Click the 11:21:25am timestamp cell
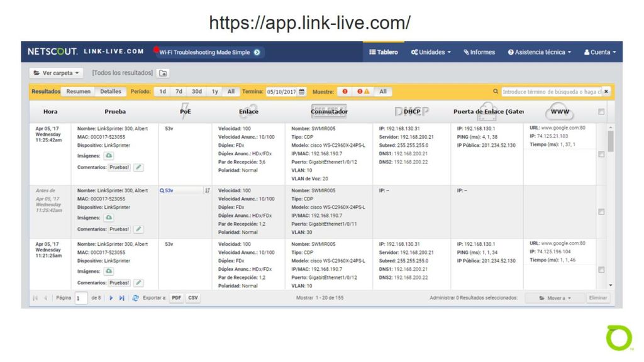The image size is (644, 362). (48, 250)
